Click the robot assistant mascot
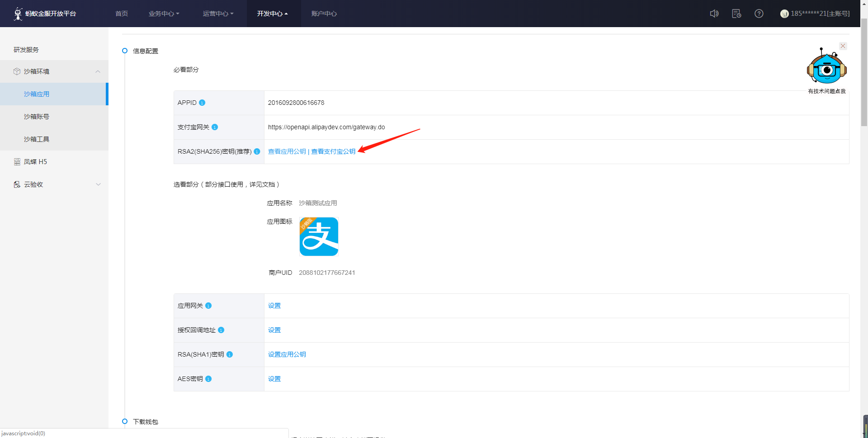This screenshot has height=438, width=868. point(826,66)
